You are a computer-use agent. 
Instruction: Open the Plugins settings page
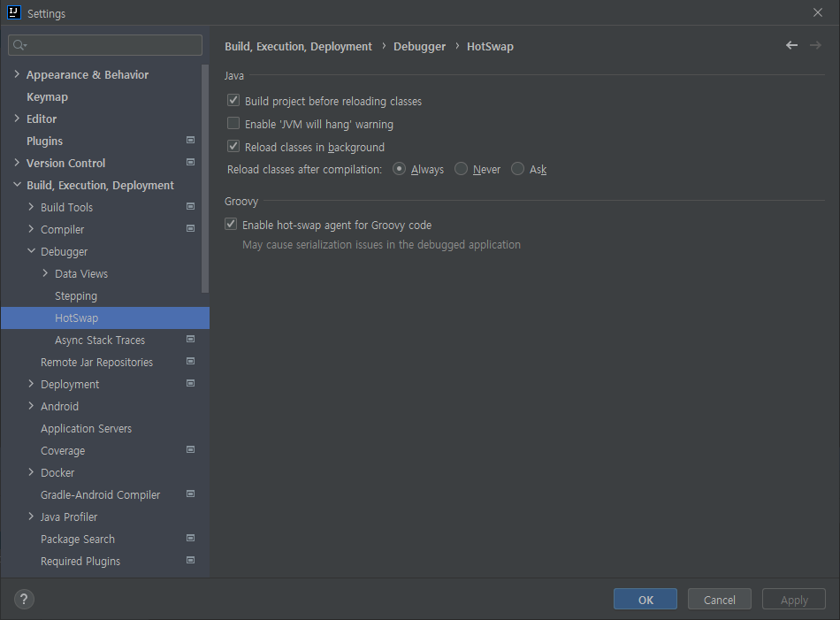tap(44, 141)
